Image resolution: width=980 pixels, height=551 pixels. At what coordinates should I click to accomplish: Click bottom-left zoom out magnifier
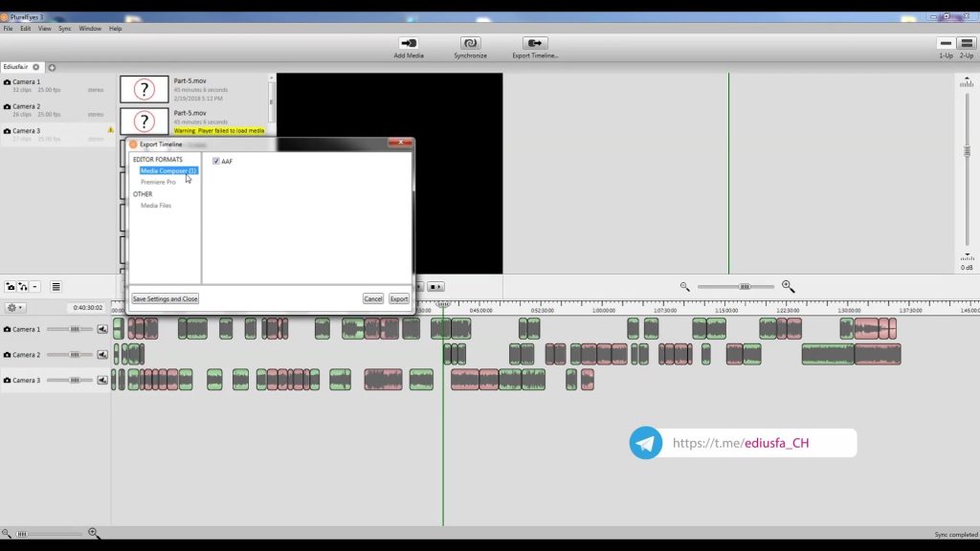(x=7, y=533)
